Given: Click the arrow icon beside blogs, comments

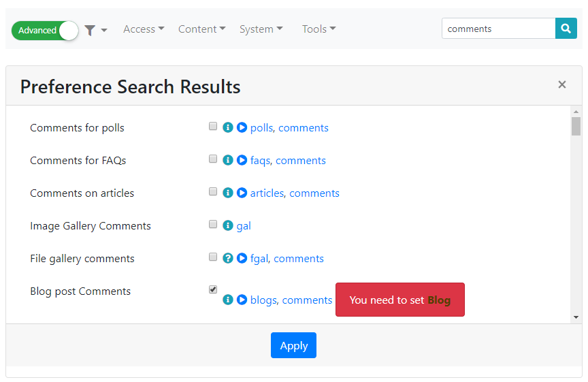Looking at the screenshot, I should coord(242,300).
